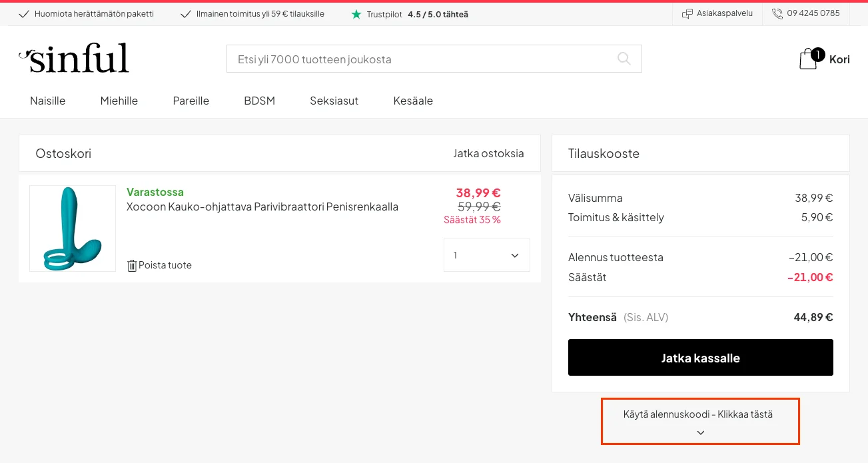The image size is (868, 463).
Task: Click Jatka kassalle button
Action: click(x=701, y=358)
